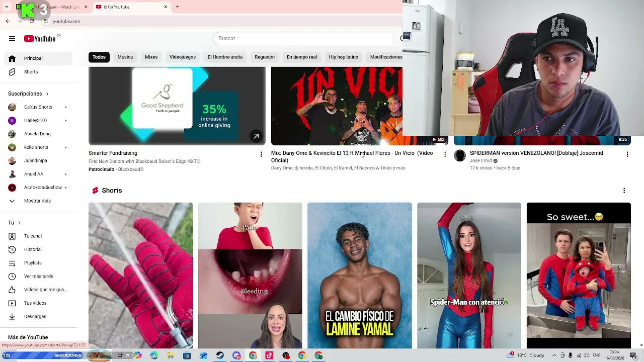The height and width of the screenshot is (362, 644).
Task: Click the youtube.com address bar
Action: pyautogui.click(x=221, y=21)
